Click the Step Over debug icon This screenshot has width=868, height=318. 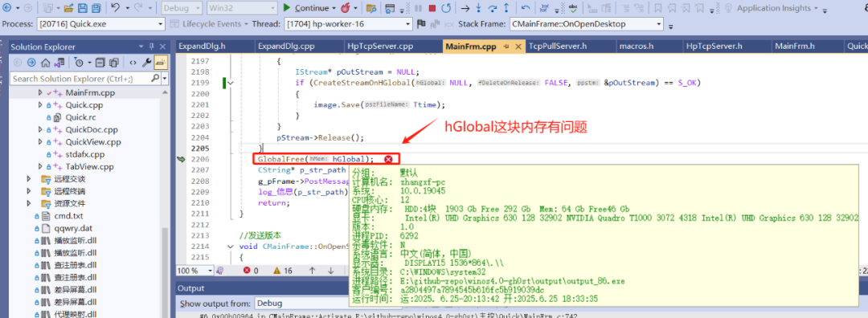493,8
